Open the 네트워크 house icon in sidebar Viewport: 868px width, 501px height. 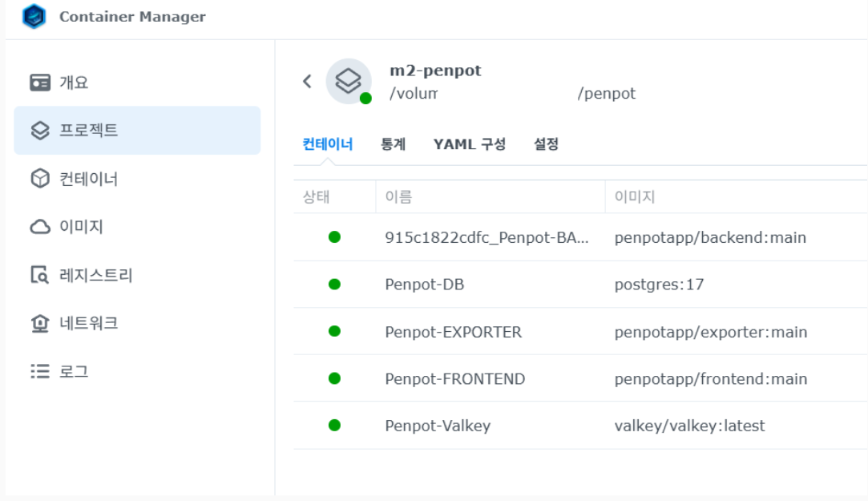pos(40,324)
